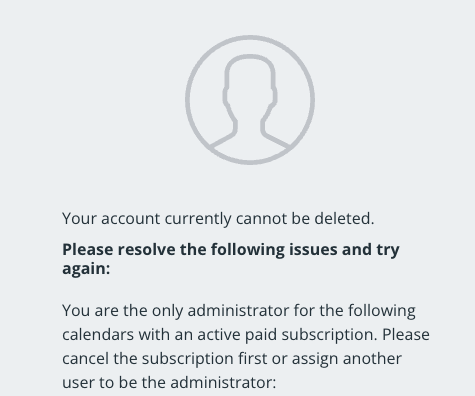Screen dimensions: 475x396
Task: Click the word "Please" ending the third paragraph line
Action: [406, 335]
